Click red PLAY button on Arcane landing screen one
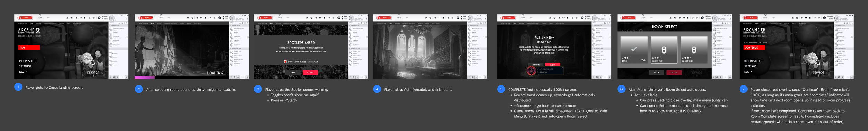The height and width of the screenshot is (131, 868). coord(29,48)
